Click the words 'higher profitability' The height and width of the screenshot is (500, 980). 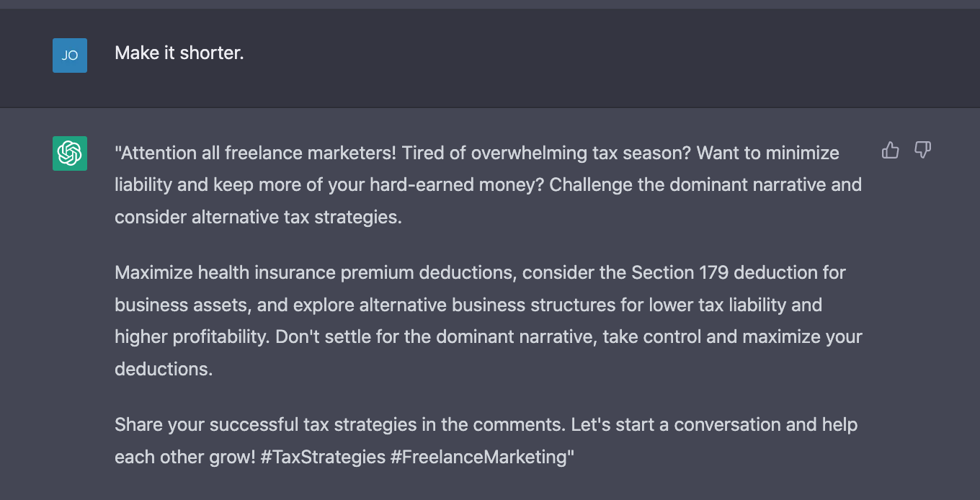pos(190,336)
